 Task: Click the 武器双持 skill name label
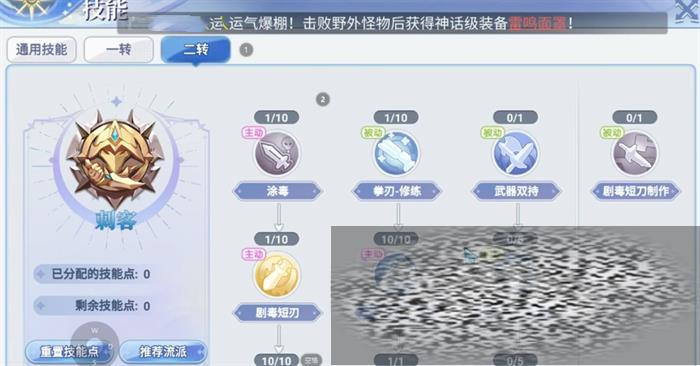516,191
